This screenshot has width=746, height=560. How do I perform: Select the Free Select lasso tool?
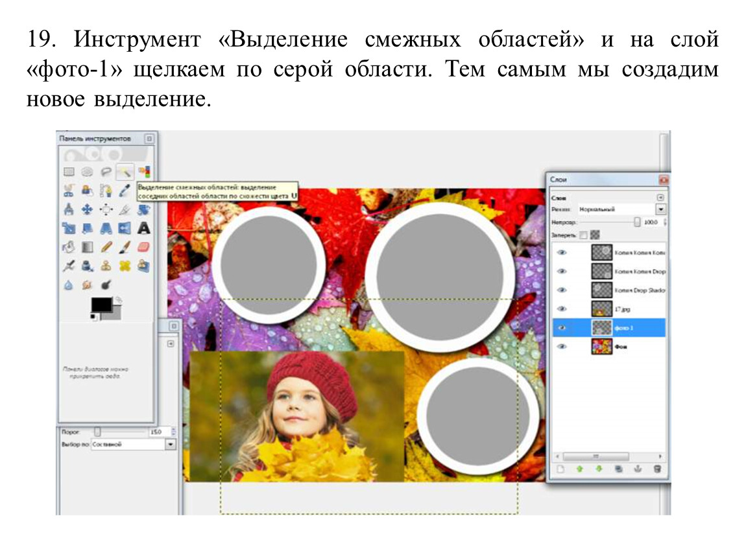click(x=106, y=172)
